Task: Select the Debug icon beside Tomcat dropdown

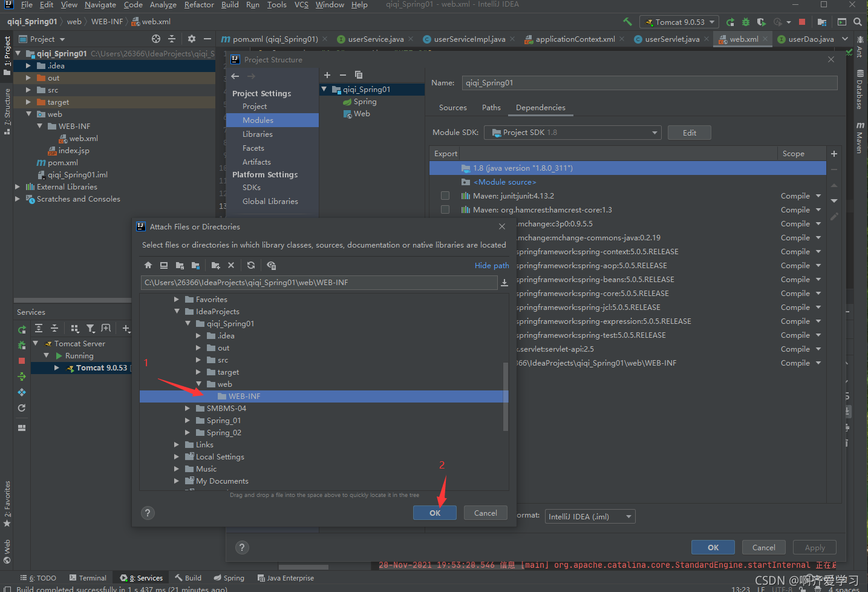Action: pos(745,21)
